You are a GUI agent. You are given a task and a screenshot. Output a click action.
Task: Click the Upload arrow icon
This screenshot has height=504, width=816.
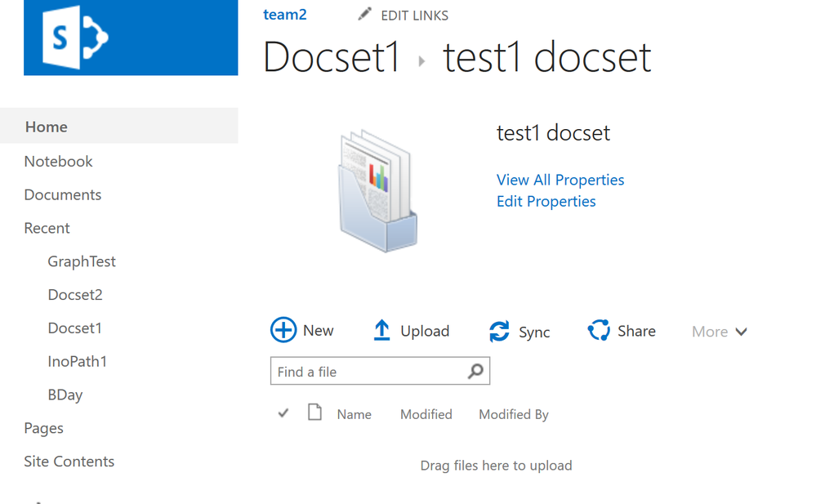point(381,330)
